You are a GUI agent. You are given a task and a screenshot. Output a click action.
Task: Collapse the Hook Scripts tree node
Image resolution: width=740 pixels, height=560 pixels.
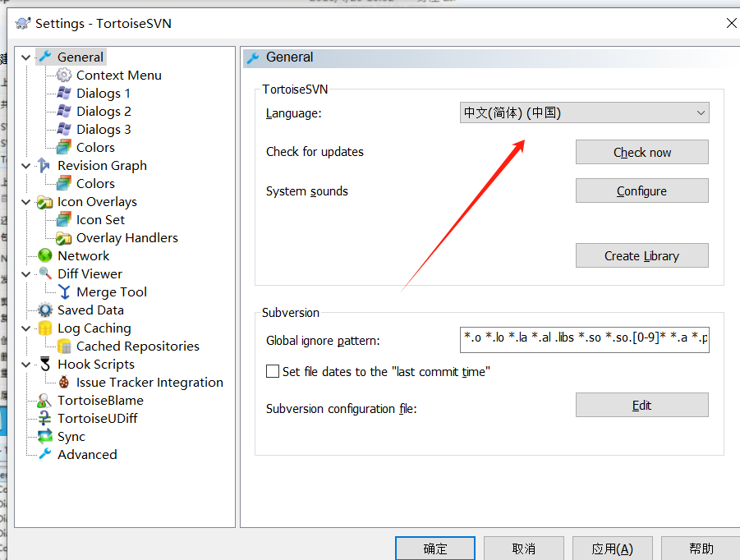click(x=26, y=365)
